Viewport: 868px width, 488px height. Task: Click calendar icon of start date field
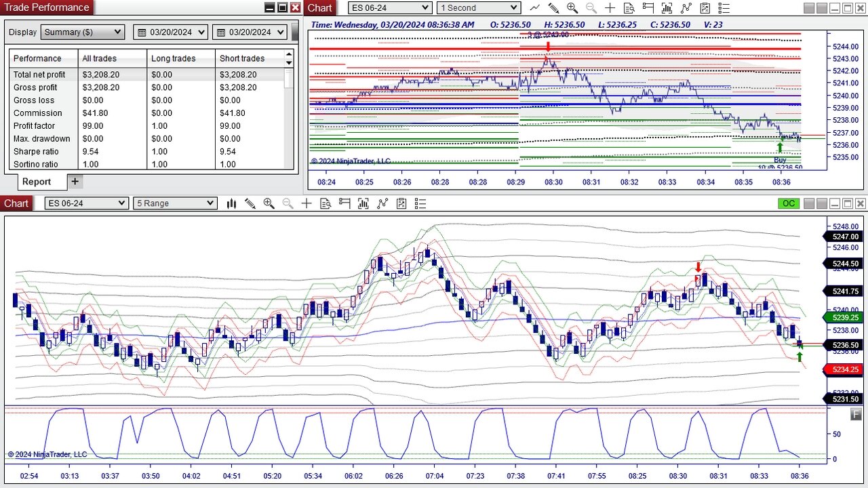[x=142, y=33]
